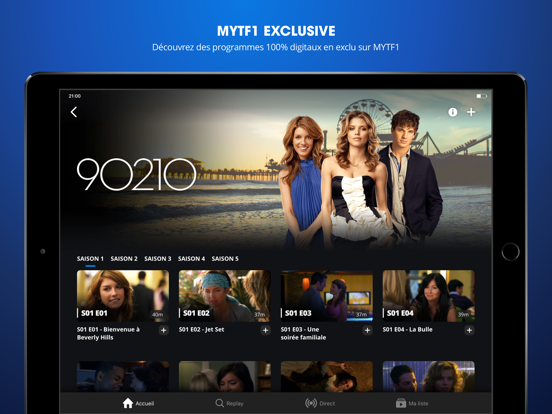Click the Accueil label in bottom bar
The width and height of the screenshot is (552, 414).
[145, 403]
